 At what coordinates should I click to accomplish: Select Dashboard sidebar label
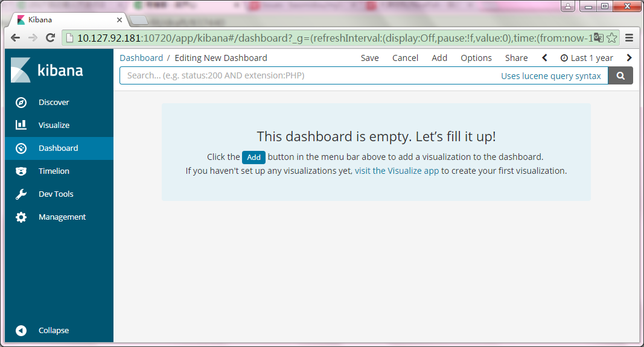[59, 148]
